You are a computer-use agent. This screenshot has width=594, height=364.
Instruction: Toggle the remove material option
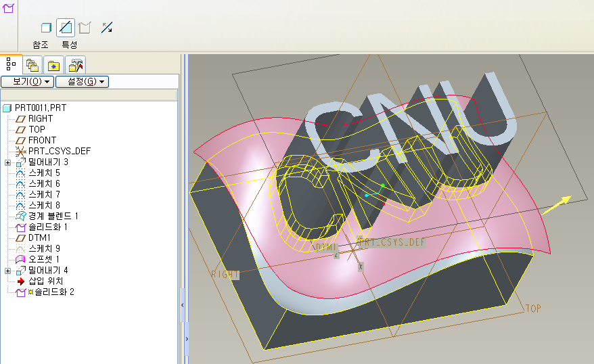66,28
